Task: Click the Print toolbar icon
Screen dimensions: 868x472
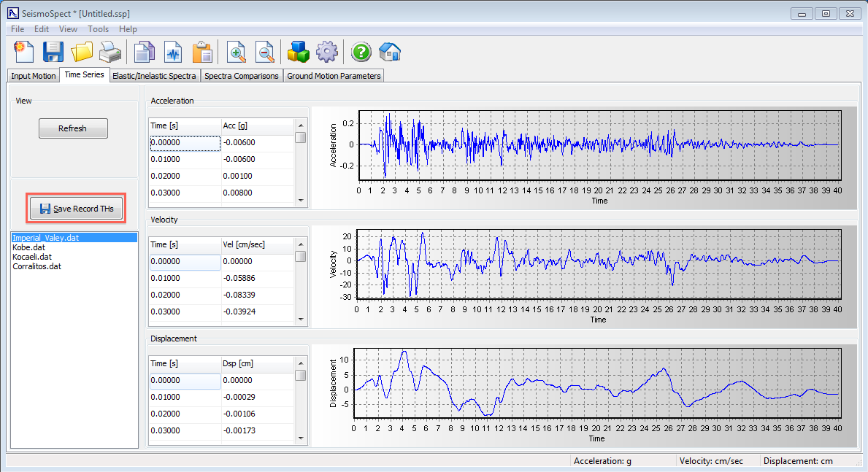Action: coord(110,52)
